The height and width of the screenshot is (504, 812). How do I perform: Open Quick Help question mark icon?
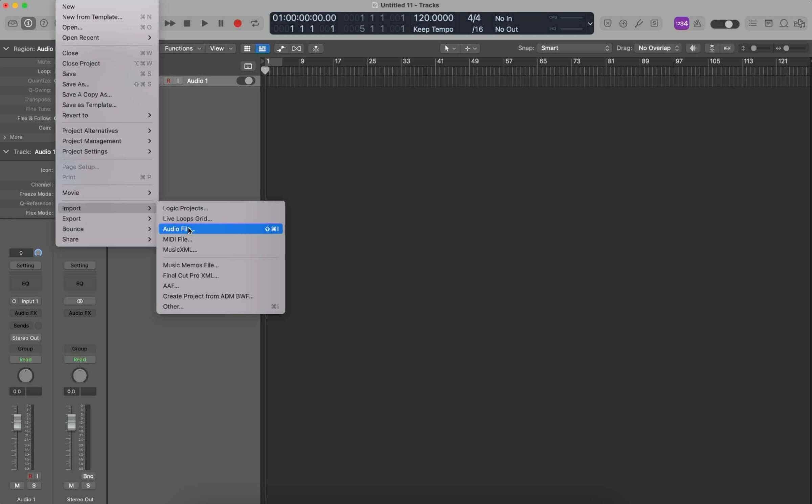click(x=44, y=23)
